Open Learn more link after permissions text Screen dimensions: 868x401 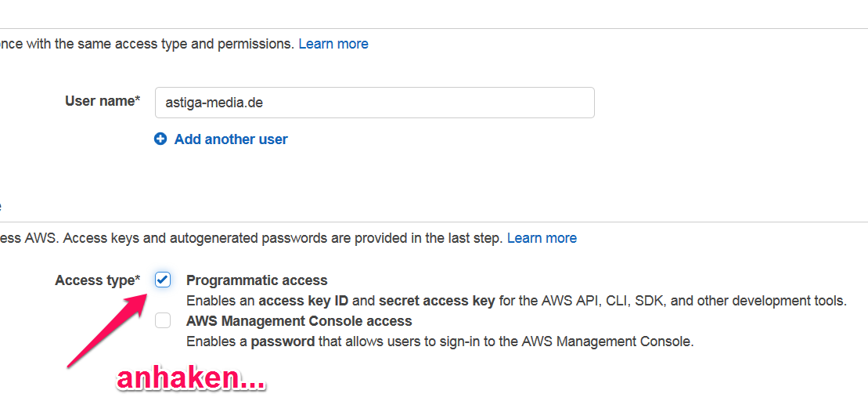coord(333,44)
